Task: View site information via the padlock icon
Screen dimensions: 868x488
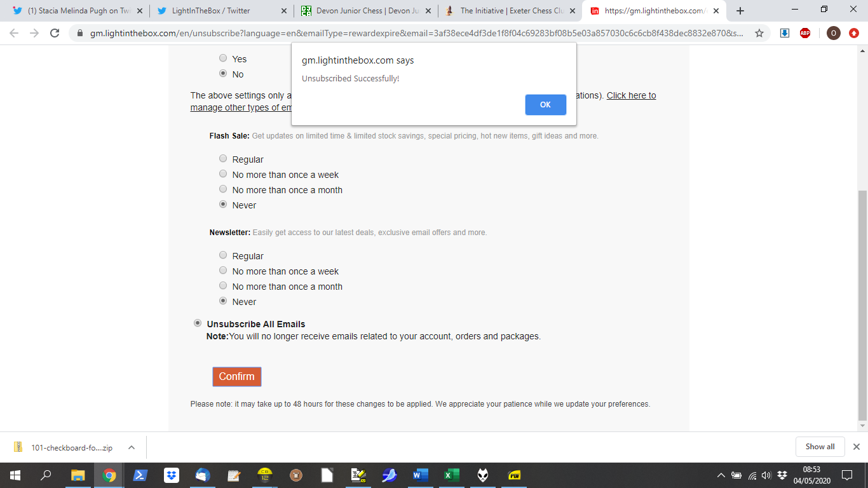Action: 79,33
